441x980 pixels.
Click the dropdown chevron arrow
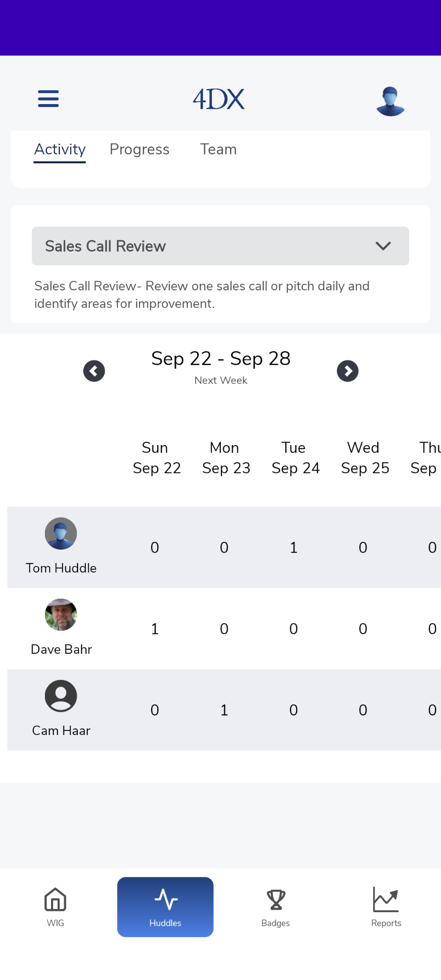tap(383, 246)
